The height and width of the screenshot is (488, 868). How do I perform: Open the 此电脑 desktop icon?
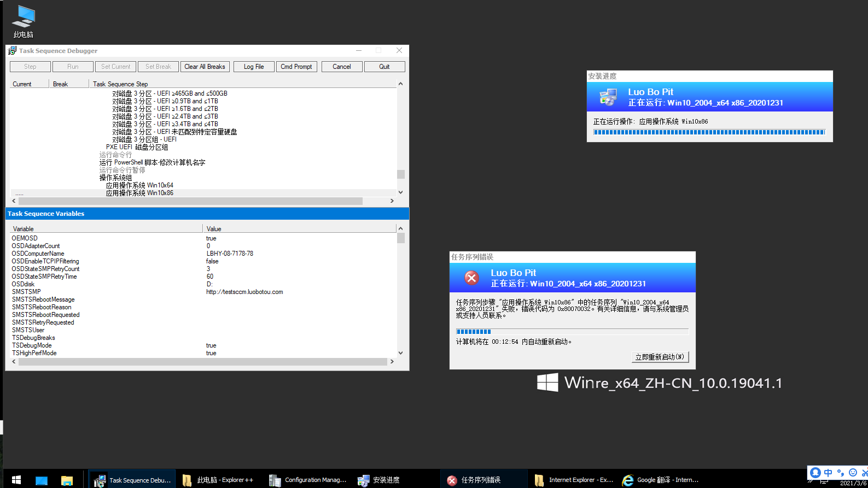[x=24, y=22]
